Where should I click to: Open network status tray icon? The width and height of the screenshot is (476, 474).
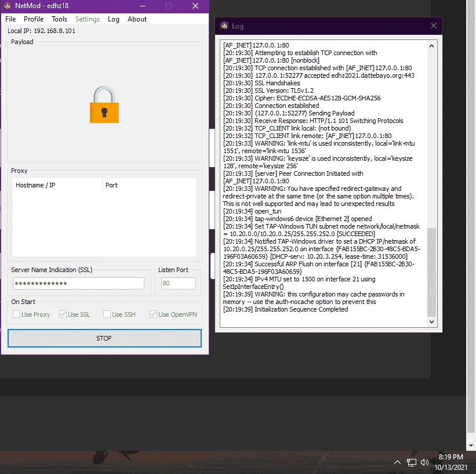(x=411, y=462)
